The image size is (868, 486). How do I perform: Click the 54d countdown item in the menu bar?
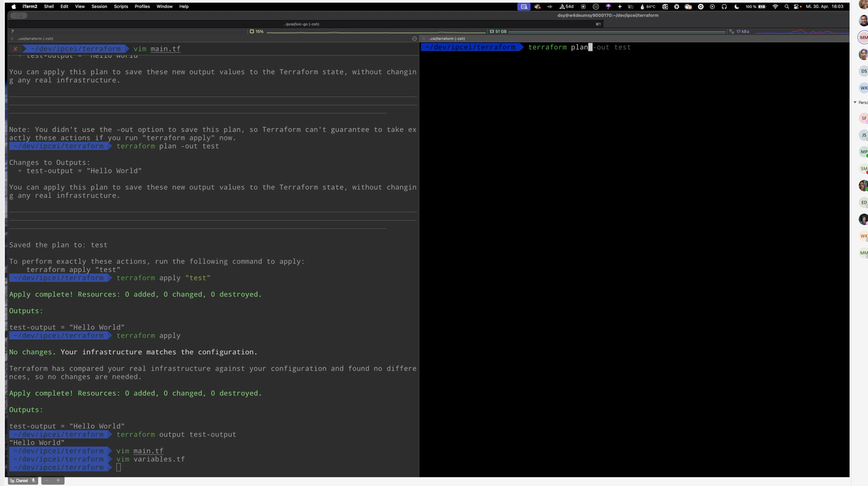coord(566,7)
